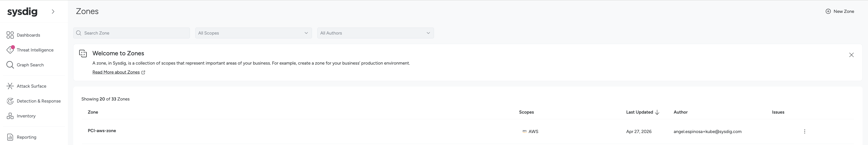
Task: Click the AWS scope label
Action: point(533,131)
